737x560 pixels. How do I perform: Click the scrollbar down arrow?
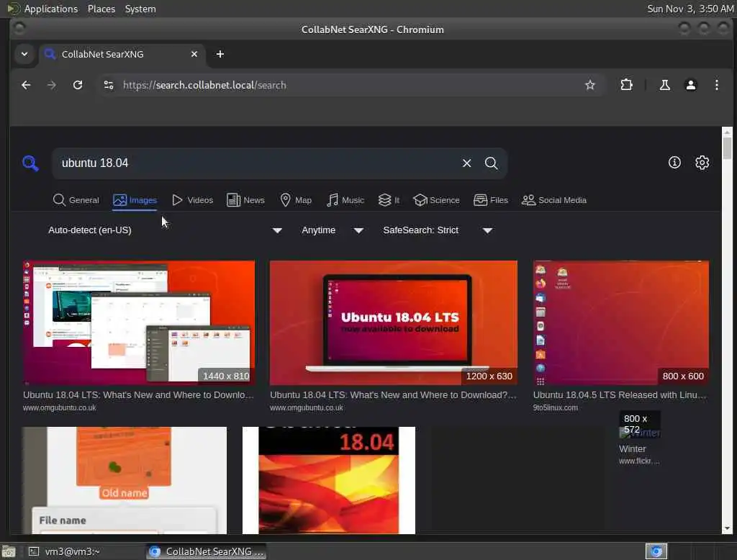tap(727, 528)
